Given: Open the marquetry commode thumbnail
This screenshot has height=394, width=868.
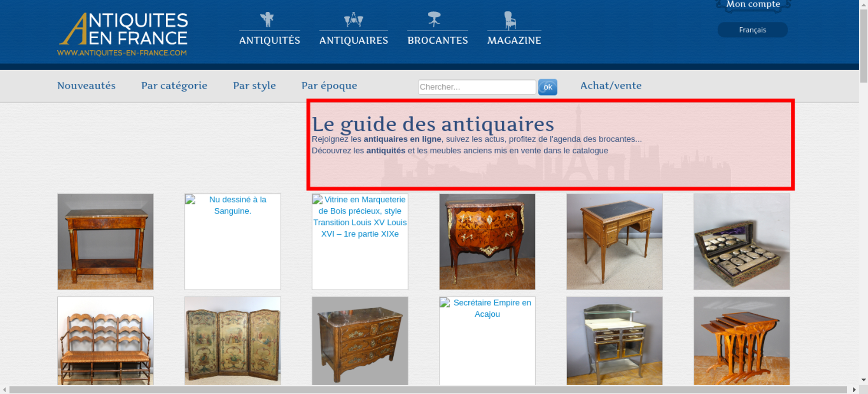Looking at the screenshot, I should pos(487,242).
